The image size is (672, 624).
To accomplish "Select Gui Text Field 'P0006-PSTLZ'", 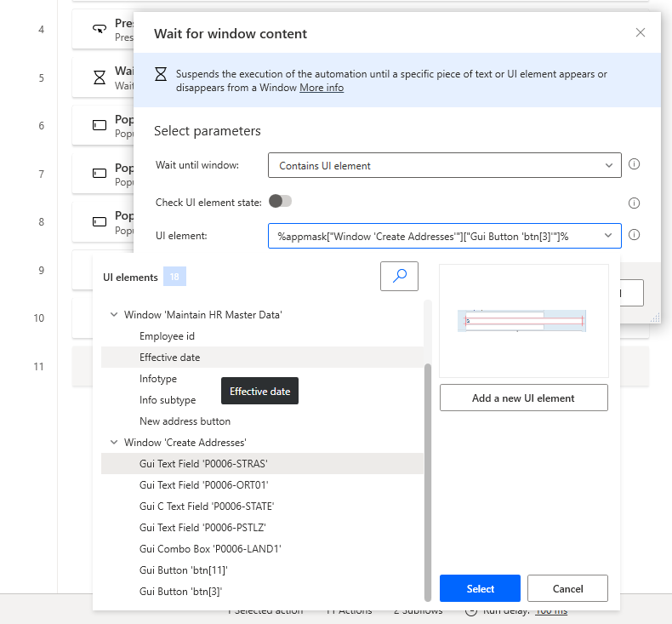I will [x=262, y=528].
